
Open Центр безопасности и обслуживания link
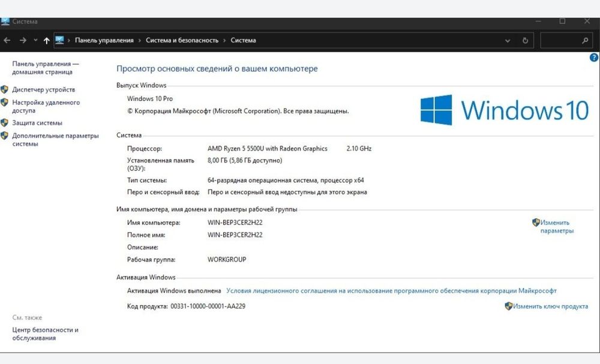click(45, 334)
